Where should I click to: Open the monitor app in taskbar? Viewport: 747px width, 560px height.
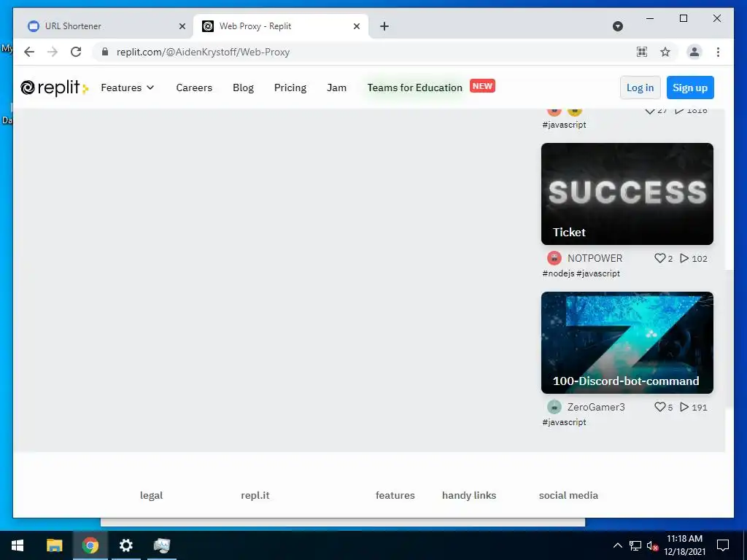(x=161, y=545)
